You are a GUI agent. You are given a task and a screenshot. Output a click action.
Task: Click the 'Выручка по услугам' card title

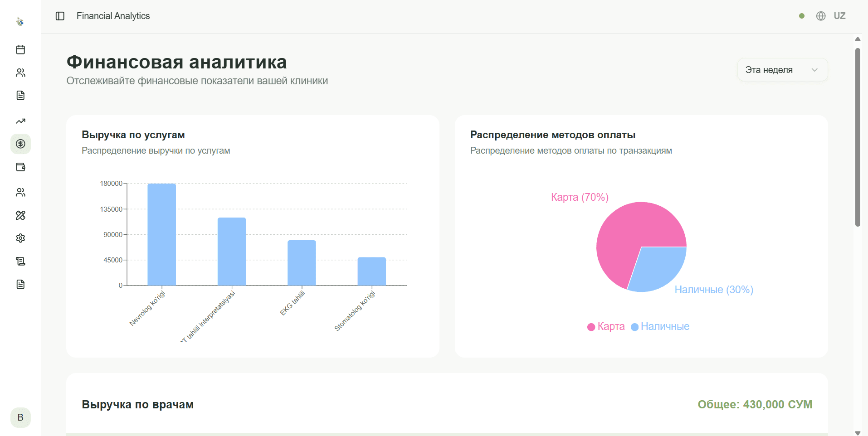133,135
